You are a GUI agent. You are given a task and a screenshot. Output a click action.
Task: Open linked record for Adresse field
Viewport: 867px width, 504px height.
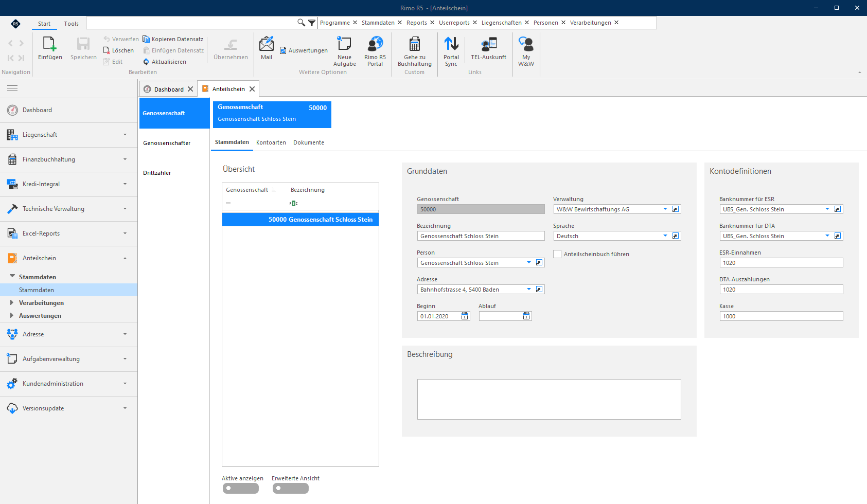539,290
